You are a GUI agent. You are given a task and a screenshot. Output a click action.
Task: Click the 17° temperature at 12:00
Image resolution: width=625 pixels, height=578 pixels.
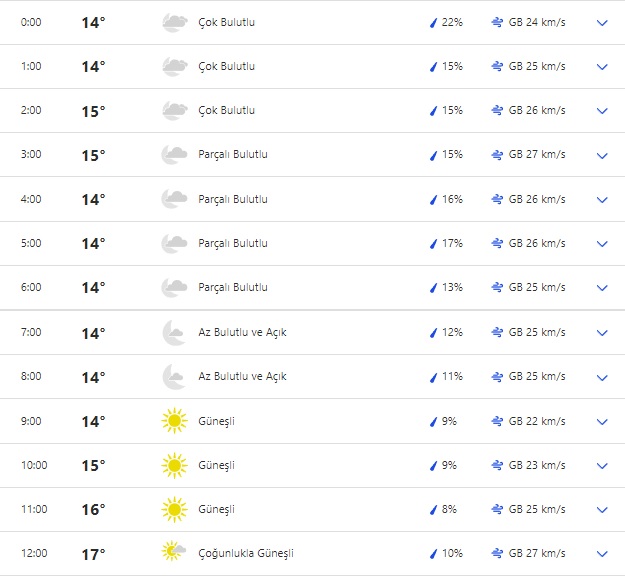[93, 553]
